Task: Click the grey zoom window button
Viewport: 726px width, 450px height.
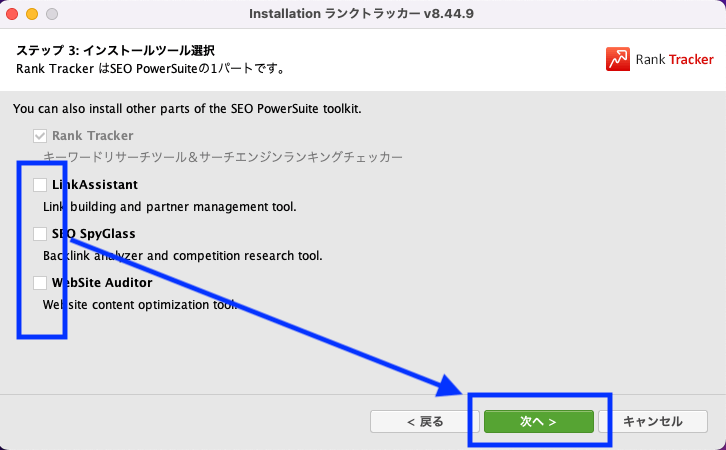Action: 52,14
